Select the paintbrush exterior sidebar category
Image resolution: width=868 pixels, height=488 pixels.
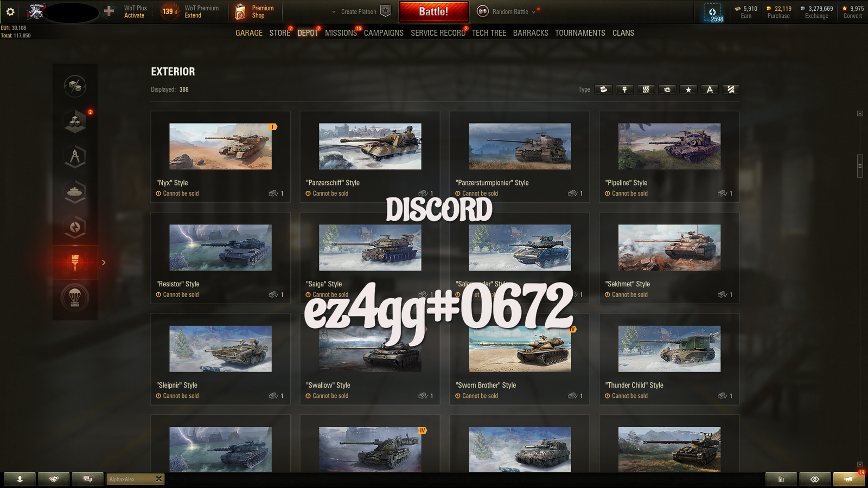click(x=75, y=262)
